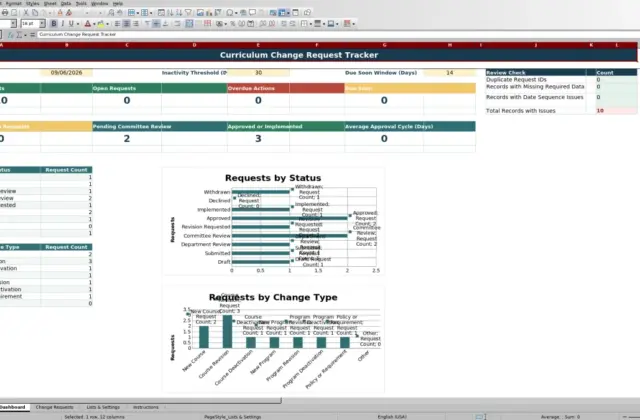Click the Formula equals sign icon
Screen dimensions: 640x420
33,35
